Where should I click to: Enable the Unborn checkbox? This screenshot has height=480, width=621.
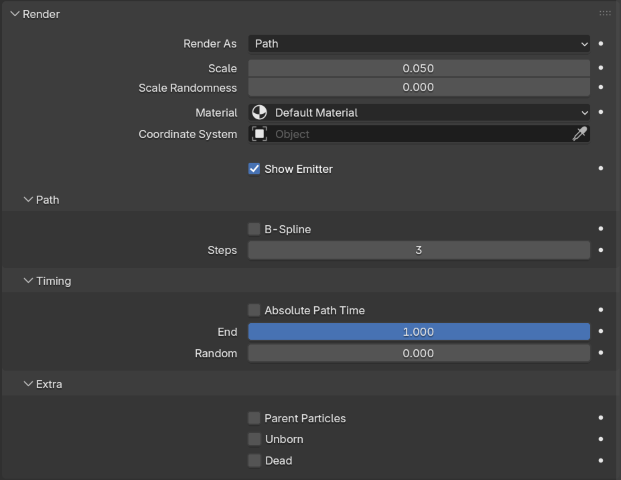click(x=254, y=439)
